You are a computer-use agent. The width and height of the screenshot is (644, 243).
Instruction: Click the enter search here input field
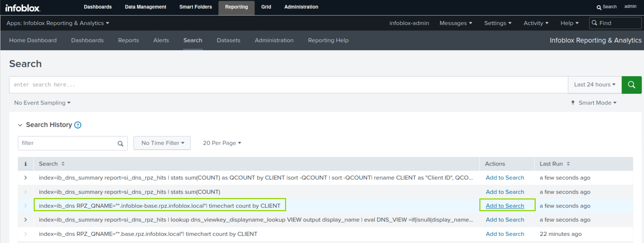(287, 85)
